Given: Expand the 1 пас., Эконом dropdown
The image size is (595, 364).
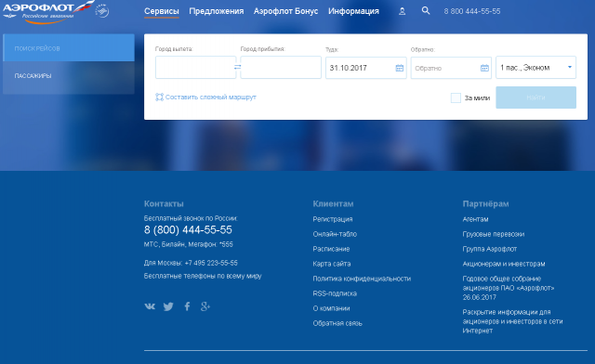Looking at the screenshot, I should click(x=535, y=68).
